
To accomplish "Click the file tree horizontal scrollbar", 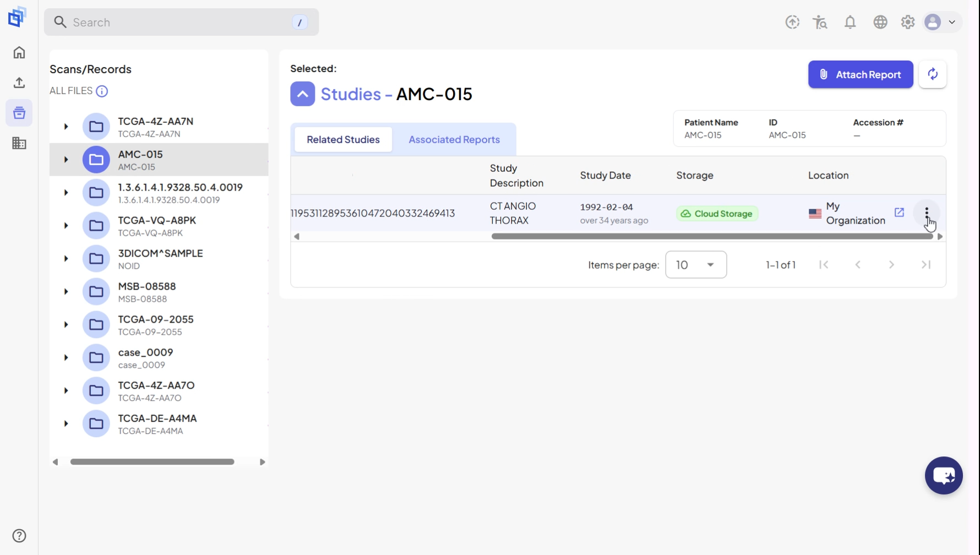I will [x=153, y=462].
